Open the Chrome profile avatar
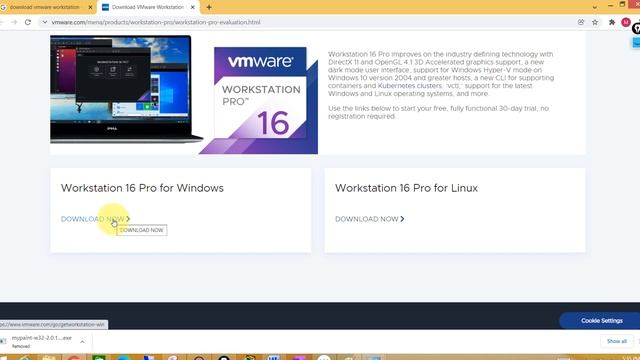This screenshot has height=360, width=640. pos(626,22)
